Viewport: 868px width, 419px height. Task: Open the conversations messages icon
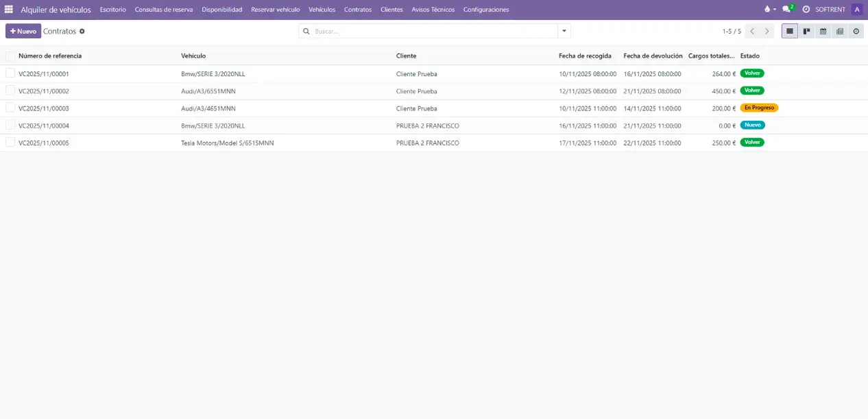coord(787,10)
